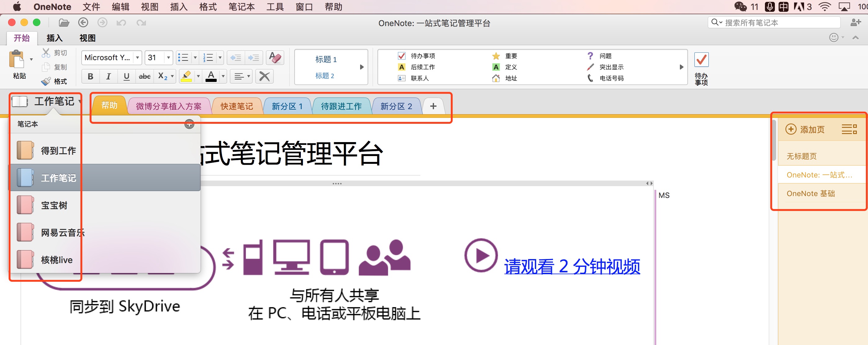Toggle the 待办事项 checkbox button
The height and width of the screenshot is (345, 868).
701,60
